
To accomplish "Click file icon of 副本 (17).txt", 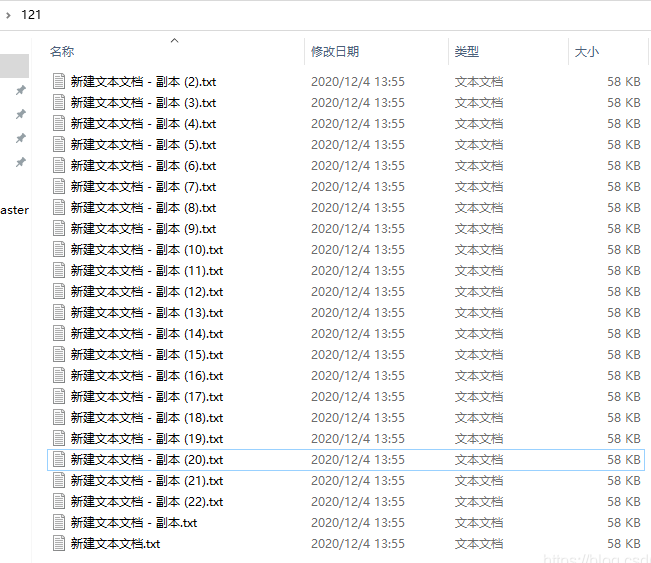I will [59, 397].
